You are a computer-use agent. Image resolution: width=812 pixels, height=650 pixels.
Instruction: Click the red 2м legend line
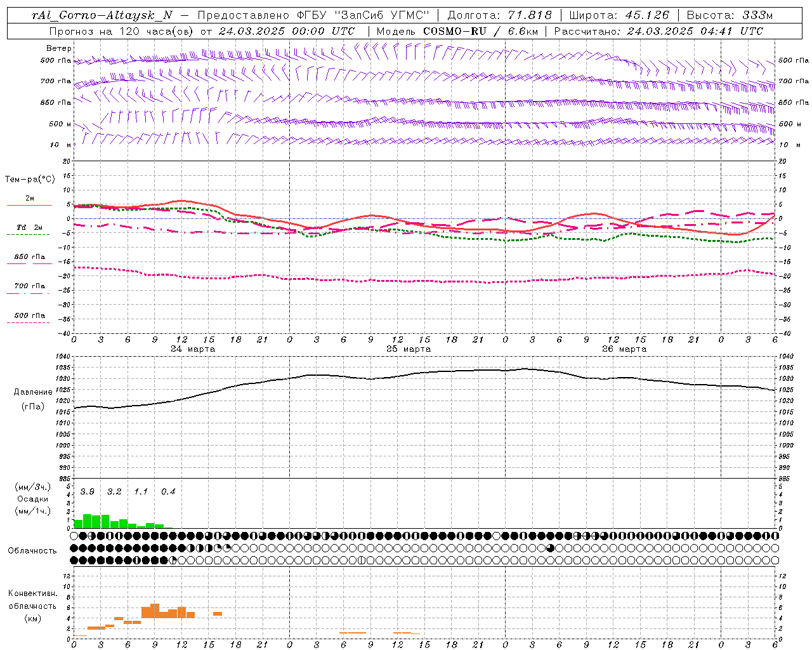[29, 205]
